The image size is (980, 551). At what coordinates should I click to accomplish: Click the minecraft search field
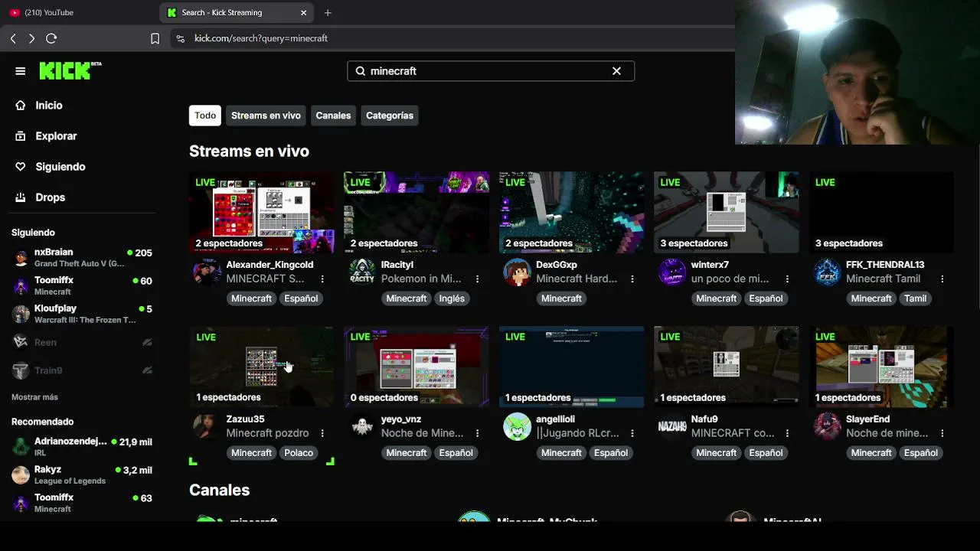tap(491, 71)
